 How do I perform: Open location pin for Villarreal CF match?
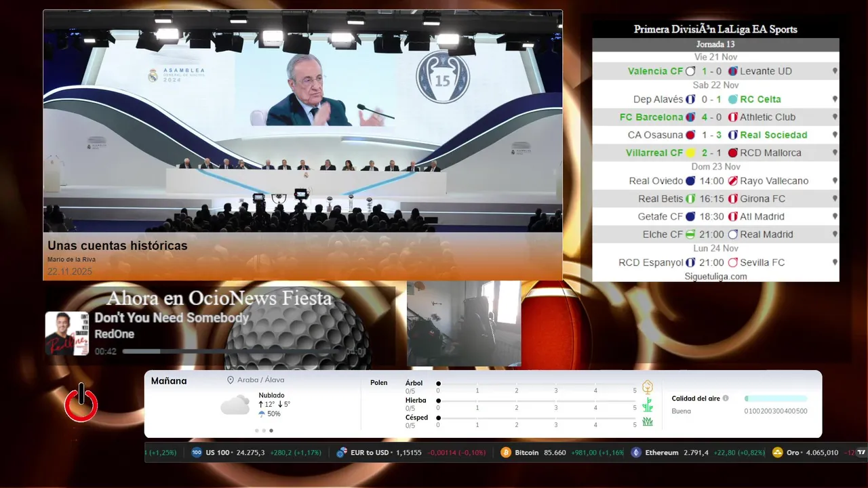[835, 153]
